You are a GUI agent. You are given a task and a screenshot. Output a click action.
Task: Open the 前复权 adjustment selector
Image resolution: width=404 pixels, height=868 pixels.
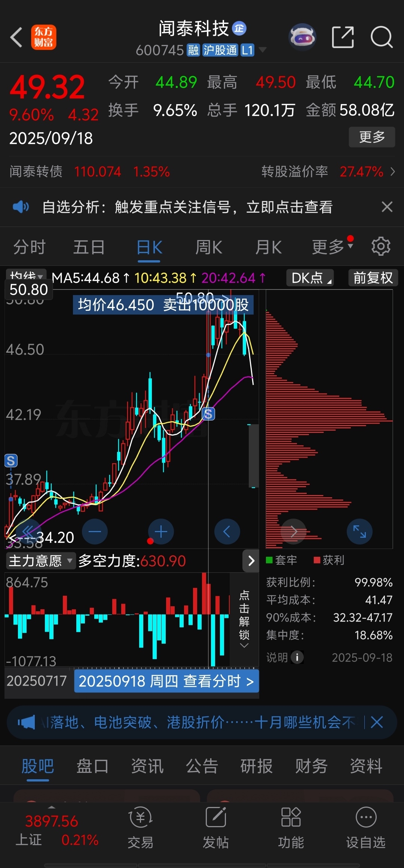(x=373, y=278)
